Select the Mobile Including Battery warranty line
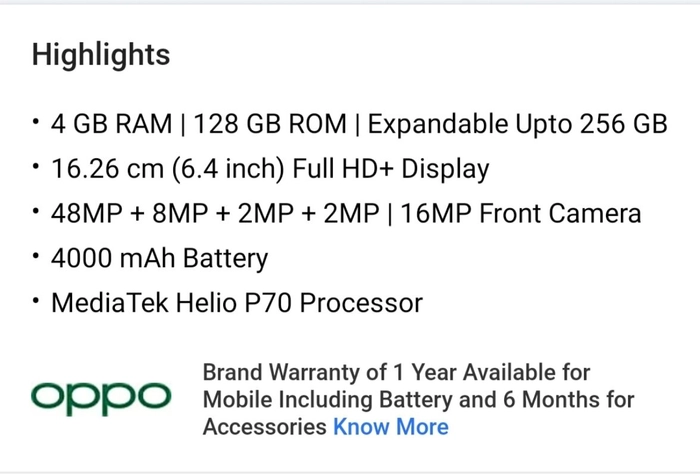 tap(418, 400)
